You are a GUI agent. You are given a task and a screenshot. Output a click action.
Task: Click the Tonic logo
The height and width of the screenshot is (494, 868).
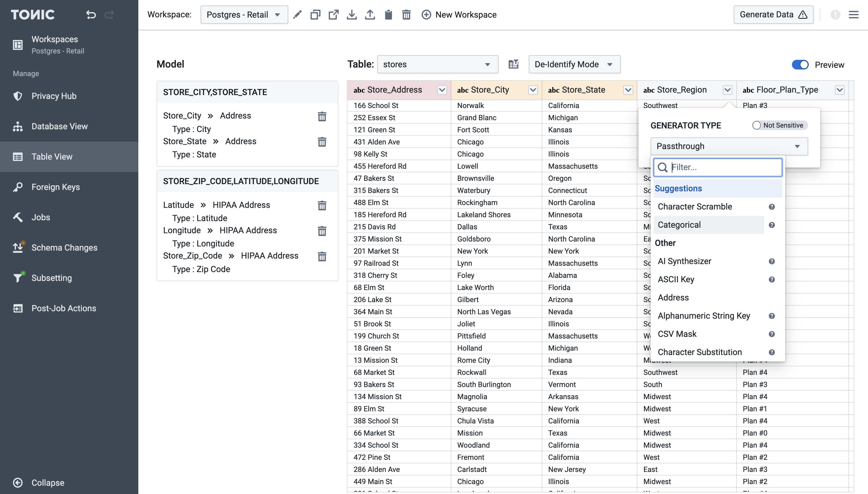[33, 15]
